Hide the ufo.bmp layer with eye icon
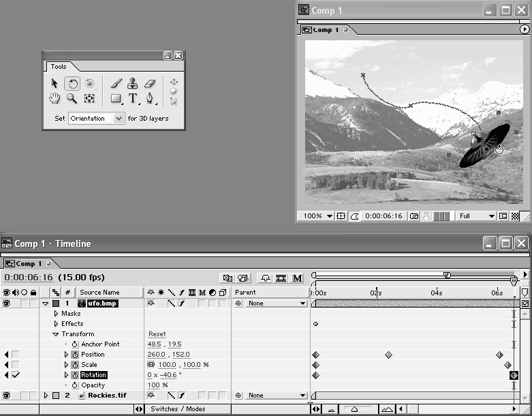Image resolution: width=532 pixels, height=416 pixels. pos(6,303)
